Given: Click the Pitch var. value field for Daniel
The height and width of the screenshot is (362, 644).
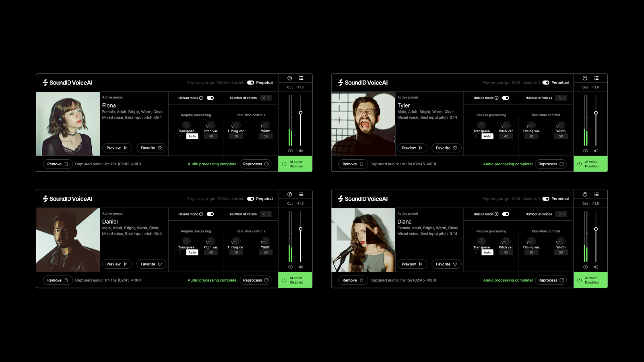Looking at the screenshot, I should (x=211, y=253).
